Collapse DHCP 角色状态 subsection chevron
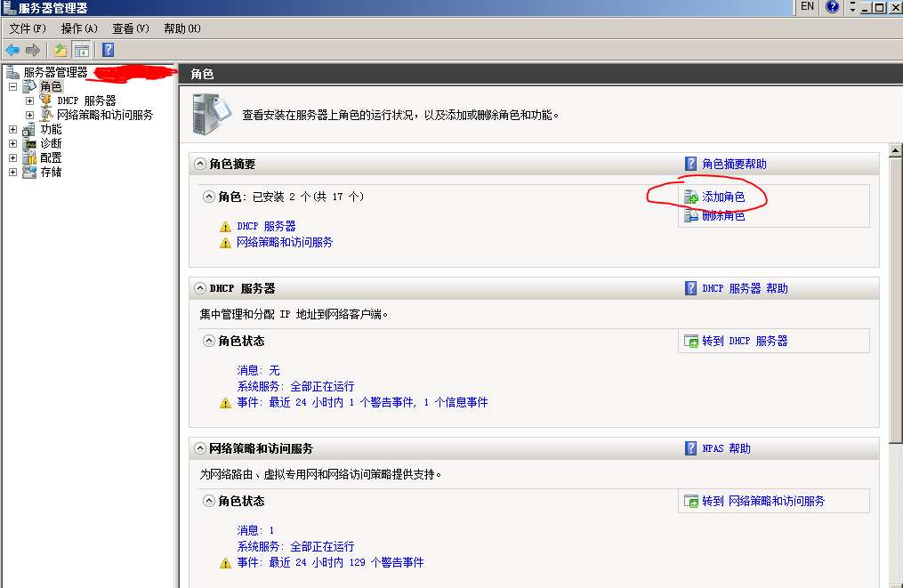The image size is (903, 588). point(208,341)
